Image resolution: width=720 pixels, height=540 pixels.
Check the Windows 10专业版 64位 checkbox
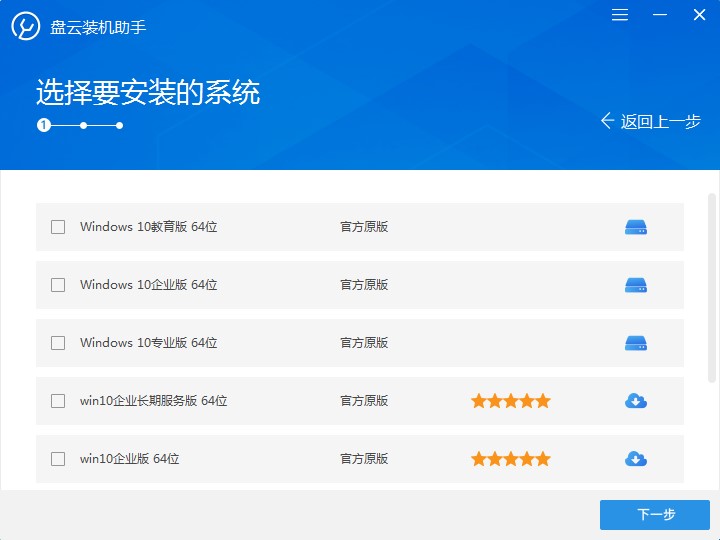(x=58, y=343)
